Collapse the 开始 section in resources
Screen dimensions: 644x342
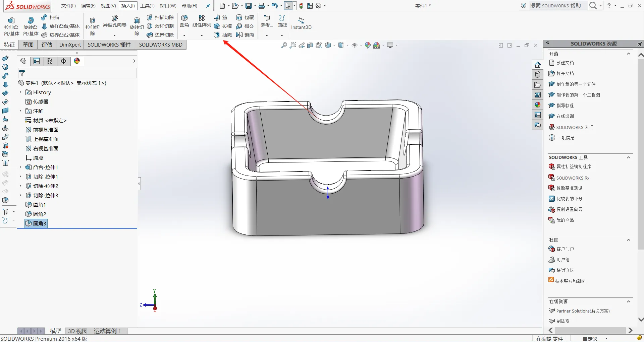[x=629, y=54]
